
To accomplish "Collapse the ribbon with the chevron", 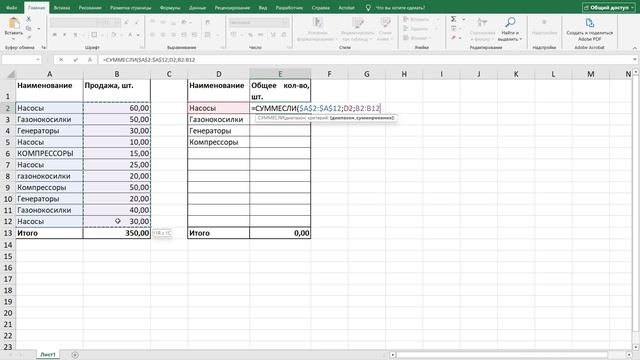I will (635, 48).
